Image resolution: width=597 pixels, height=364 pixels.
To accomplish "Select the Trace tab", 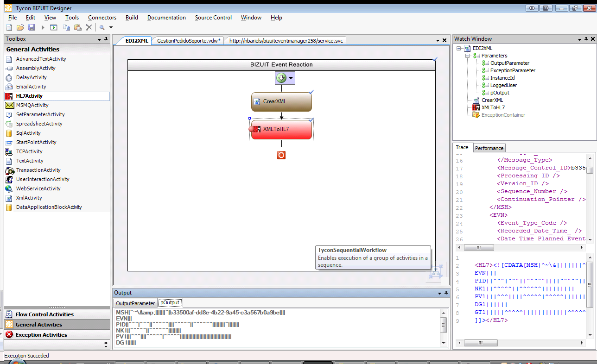I will (x=462, y=147).
